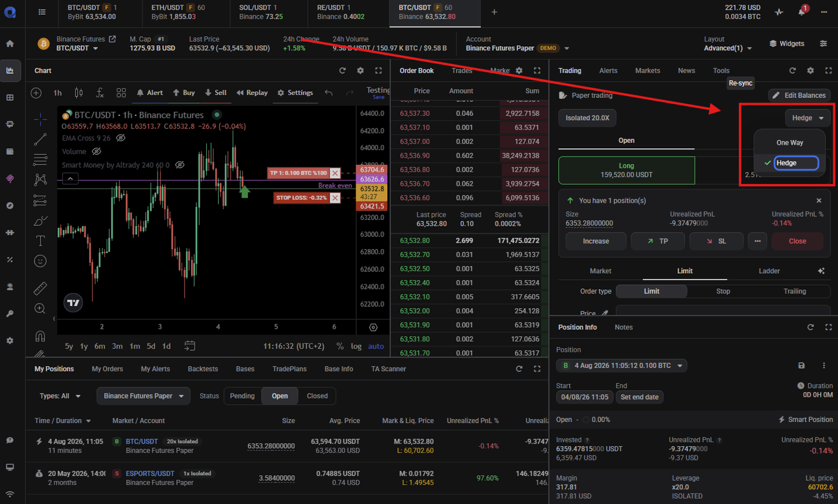Maximize the Chart panel
The width and height of the screenshot is (838, 504).
click(379, 70)
